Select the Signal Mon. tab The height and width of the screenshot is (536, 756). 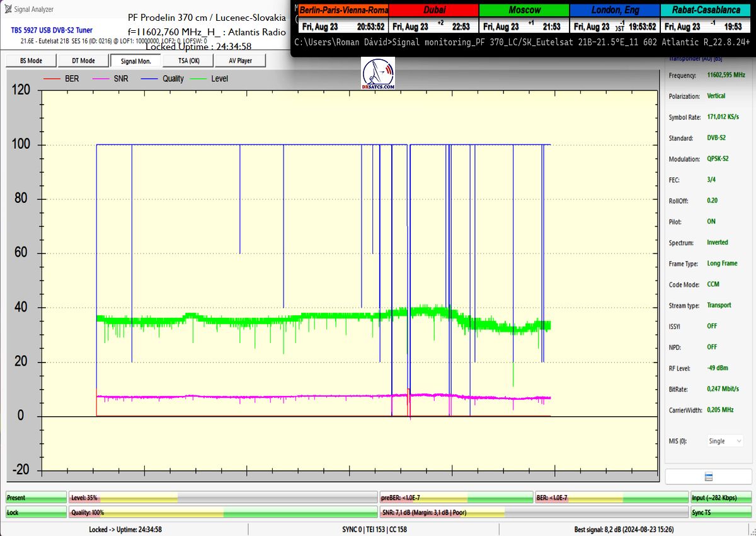click(x=135, y=61)
